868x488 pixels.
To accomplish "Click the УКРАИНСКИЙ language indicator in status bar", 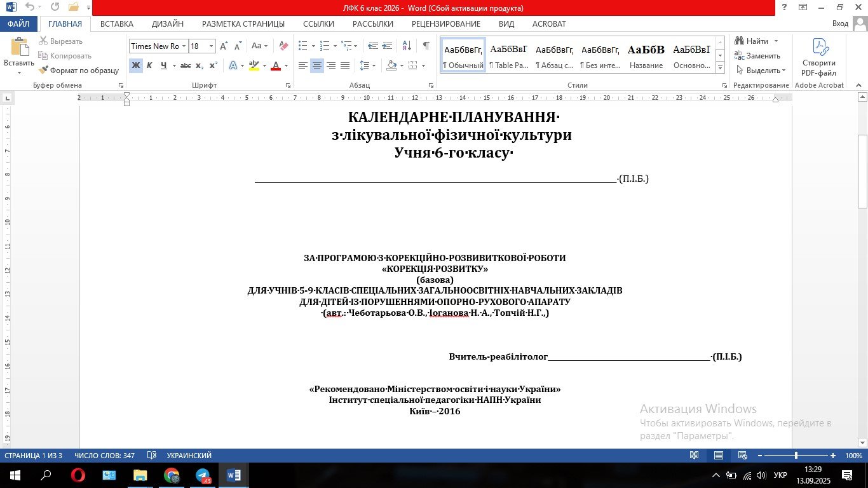I will pyautogui.click(x=189, y=456).
